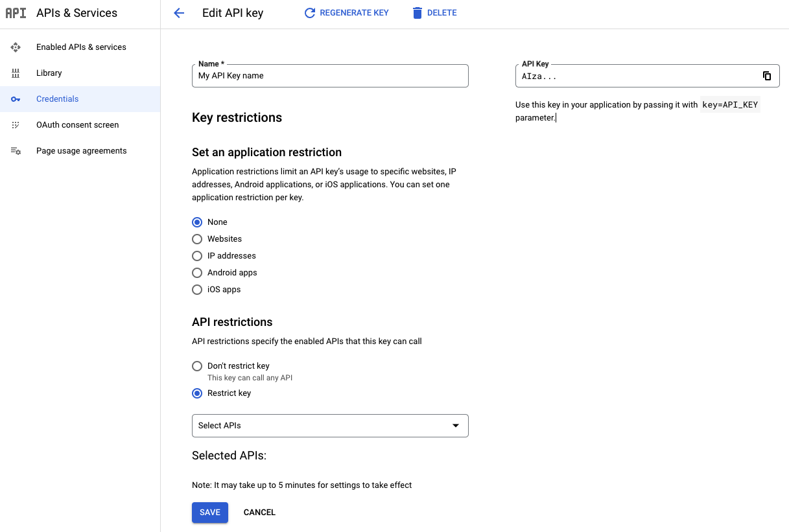Click the Page usage agreements icon
789x532 pixels.
[16, 150]
